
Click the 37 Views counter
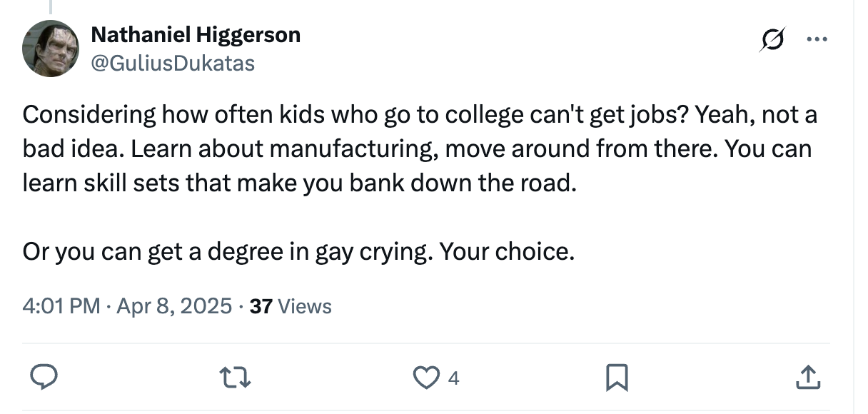pyautogui.click(x=288, y=306)
